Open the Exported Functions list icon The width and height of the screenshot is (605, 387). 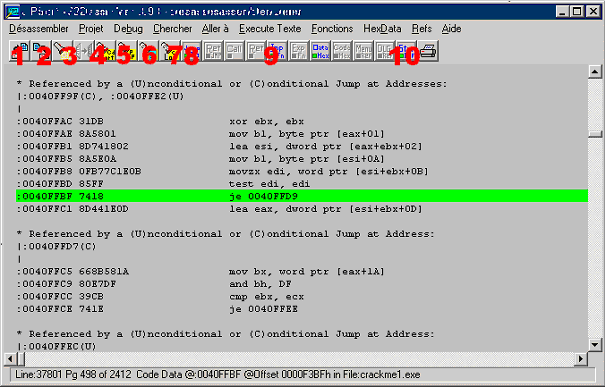click(299, 51)
